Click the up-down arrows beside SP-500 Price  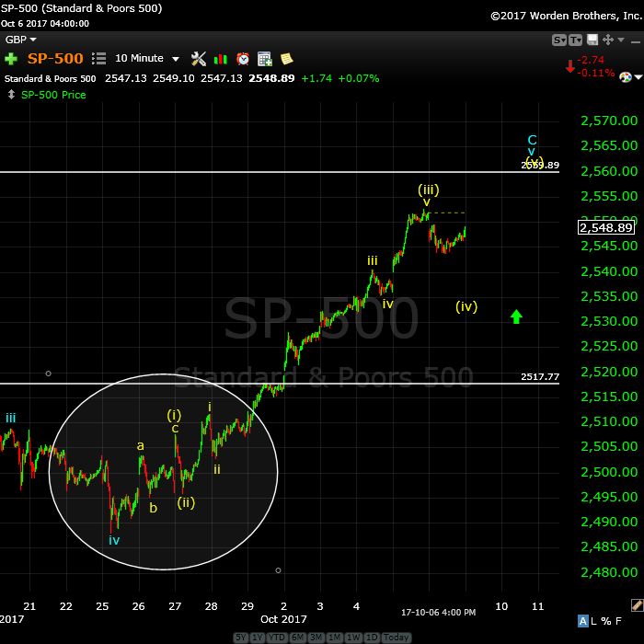(11, 95)
